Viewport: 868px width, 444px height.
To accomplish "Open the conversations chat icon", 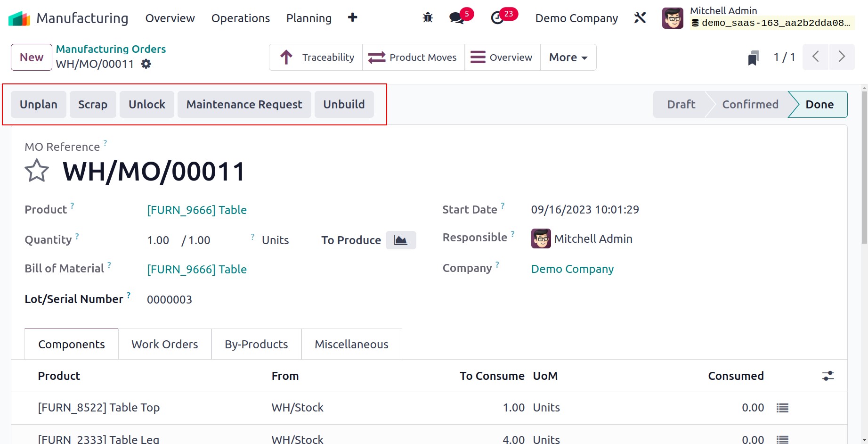I will (x=456, y=18).
